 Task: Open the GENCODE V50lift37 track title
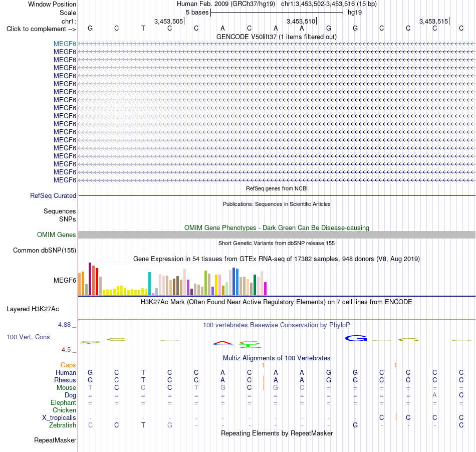pos(277,37)
